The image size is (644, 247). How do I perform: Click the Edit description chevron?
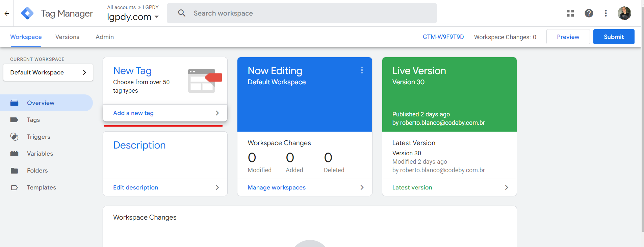point(217,187)
